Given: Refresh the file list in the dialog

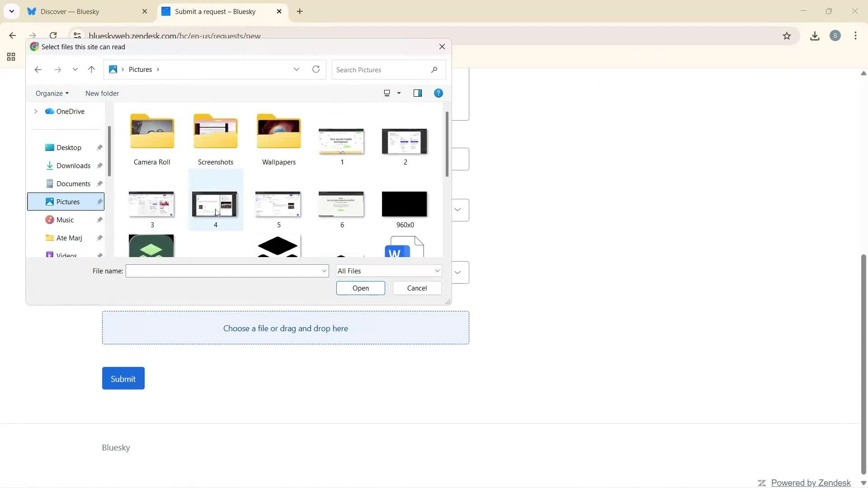Looking at the screenshot, I should click(316, 69).
